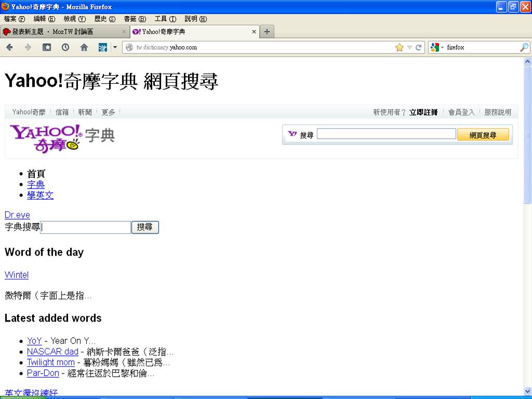Click the 網頁搜尋 button
The height and width of the screenshot is (399, 532).
click(x=483, y=135)
